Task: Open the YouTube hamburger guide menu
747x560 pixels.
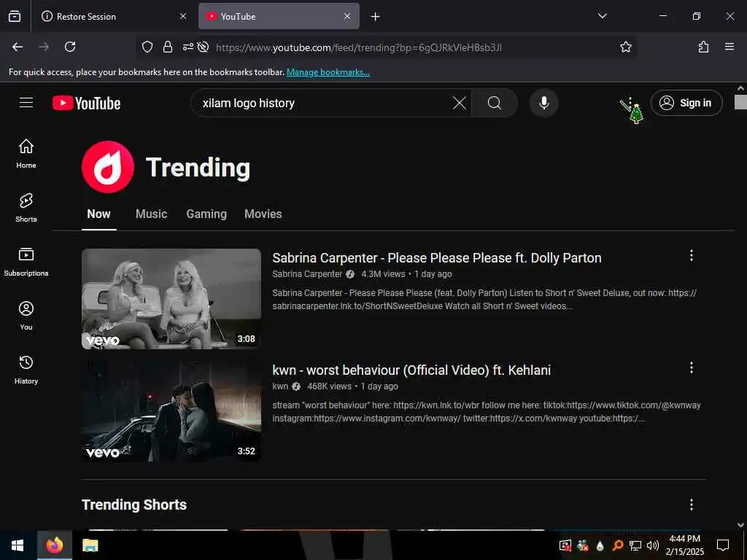Action: click(x=26, y=103)
